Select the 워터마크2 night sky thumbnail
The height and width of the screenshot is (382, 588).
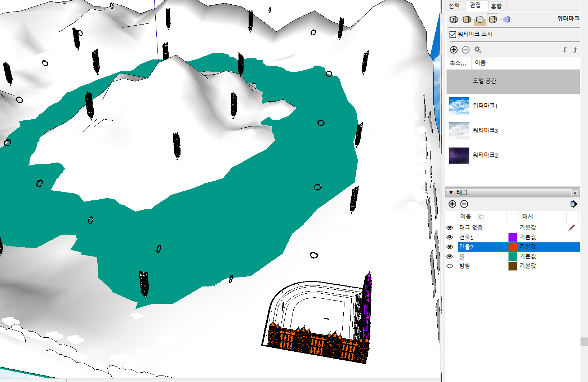pos(459,155)
